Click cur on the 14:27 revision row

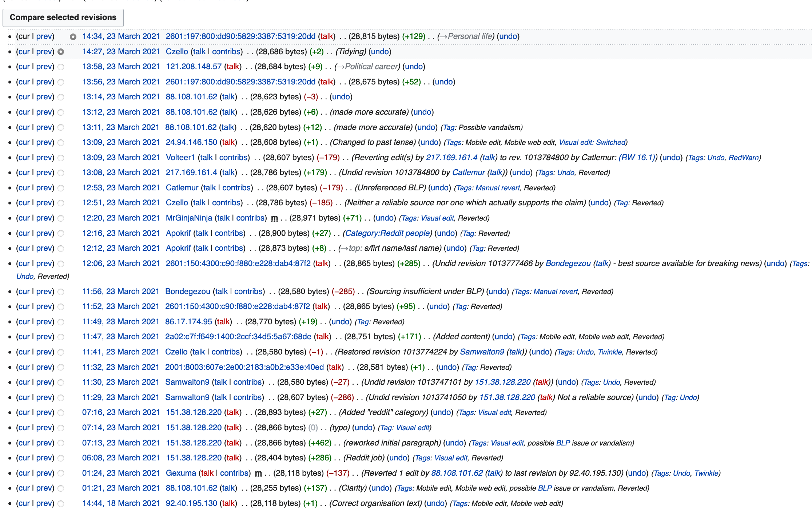pos(24,52)
